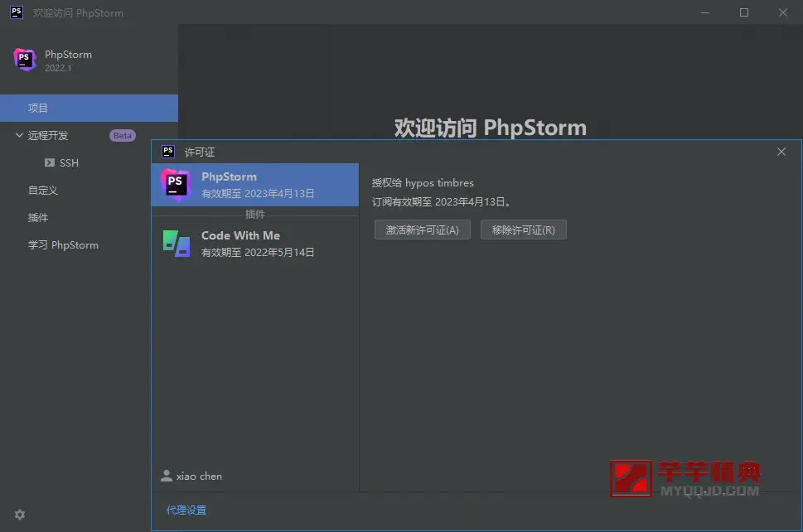This screenshot has width=803, height=532.
Task: Close the 许可证 dialog
Action: 781,152
